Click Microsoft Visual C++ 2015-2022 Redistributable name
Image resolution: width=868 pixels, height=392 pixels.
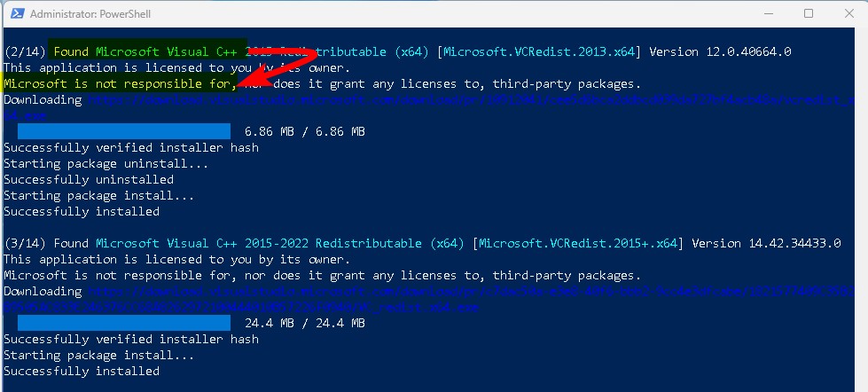[279, 244]
